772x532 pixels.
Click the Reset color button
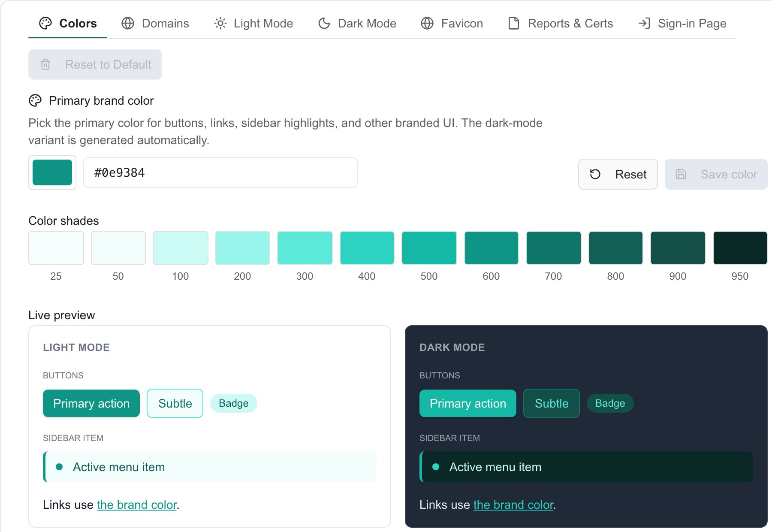pos(618,174)
